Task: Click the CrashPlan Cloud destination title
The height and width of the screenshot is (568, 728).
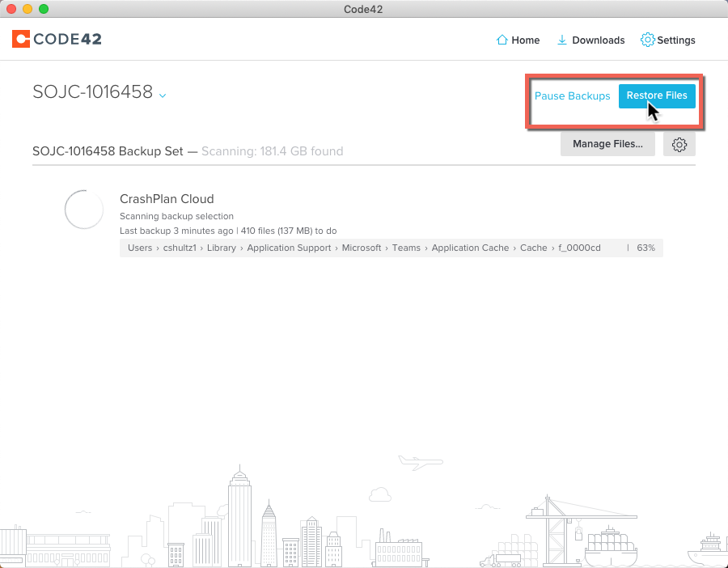Action: coord(167,199)
